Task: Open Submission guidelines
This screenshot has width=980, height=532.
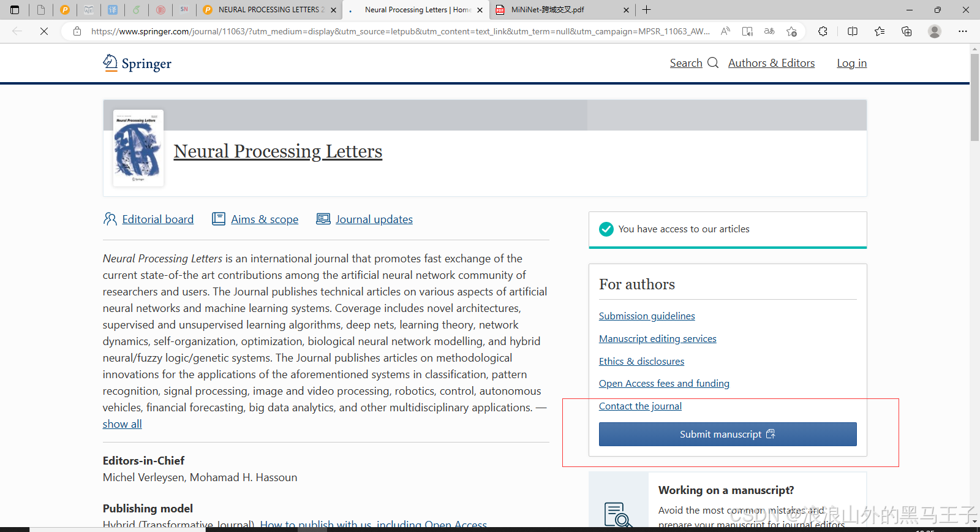Action: tap(647, 316)
